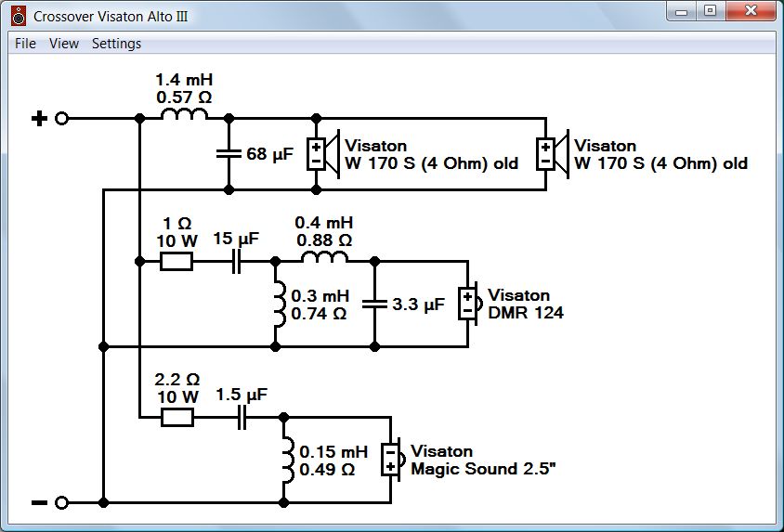Select the 68 µF capacitor symbol
Viewport: 784px width, 532px height.
tap(229, 154)
